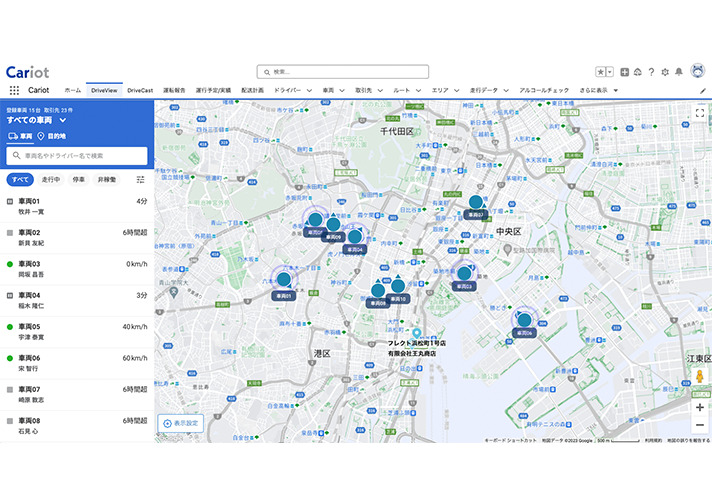Toggle fullscreen map view

click(x=700, y=112)
